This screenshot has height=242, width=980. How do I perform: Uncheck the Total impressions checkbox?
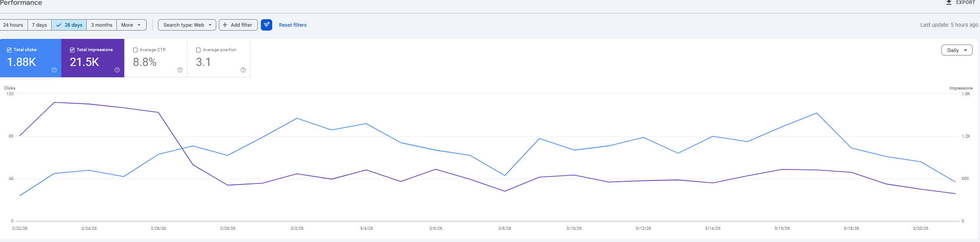pos(72,50)
